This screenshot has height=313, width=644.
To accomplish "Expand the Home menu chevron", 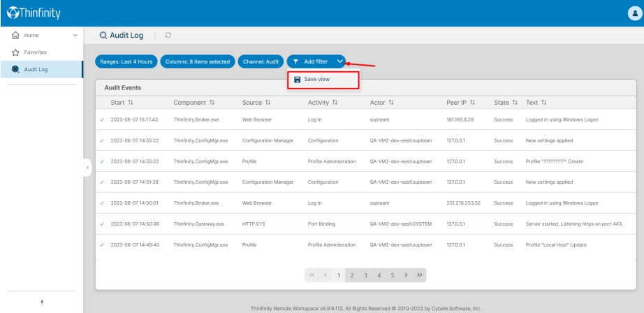I will point(75,36).
